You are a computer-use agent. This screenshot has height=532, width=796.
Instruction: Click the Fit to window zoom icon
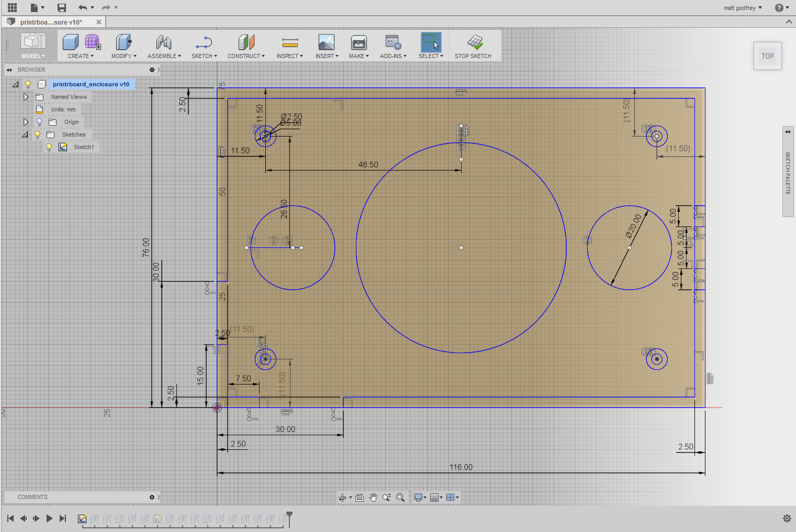pyautogui.click(x=400, y=497)
